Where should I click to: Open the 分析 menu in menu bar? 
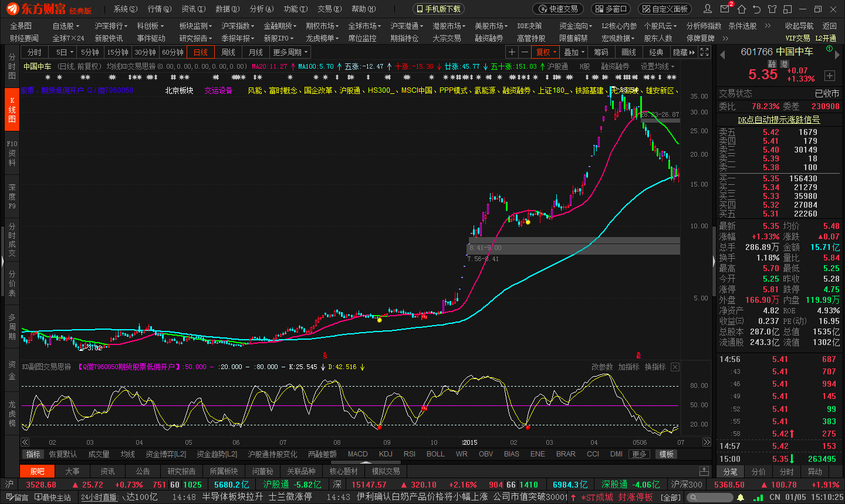(261, 9)
